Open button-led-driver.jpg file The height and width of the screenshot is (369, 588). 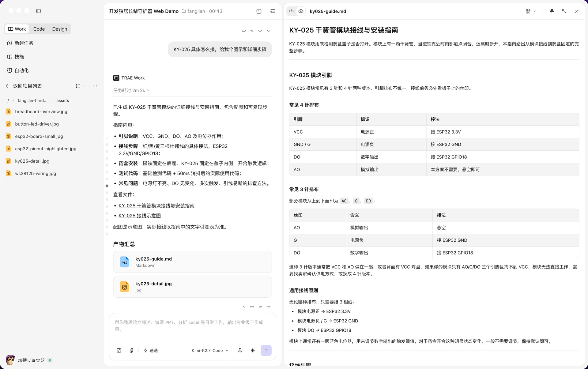(37, 124)
